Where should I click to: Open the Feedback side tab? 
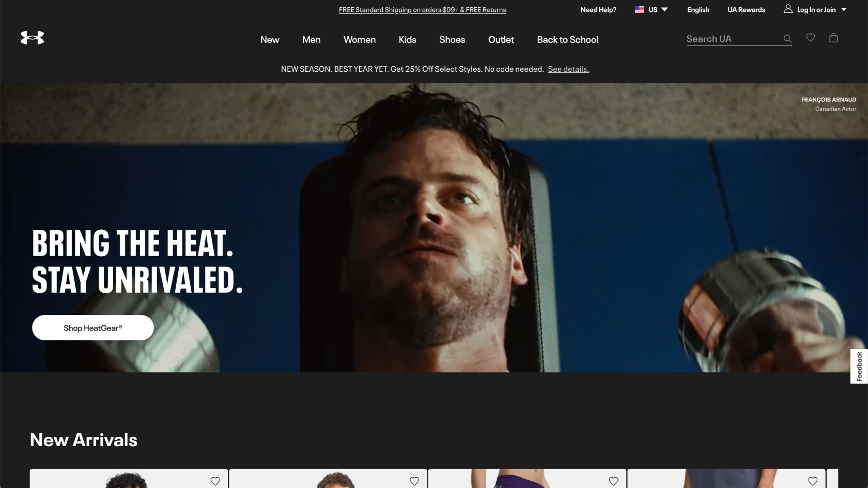pos(859,366)
